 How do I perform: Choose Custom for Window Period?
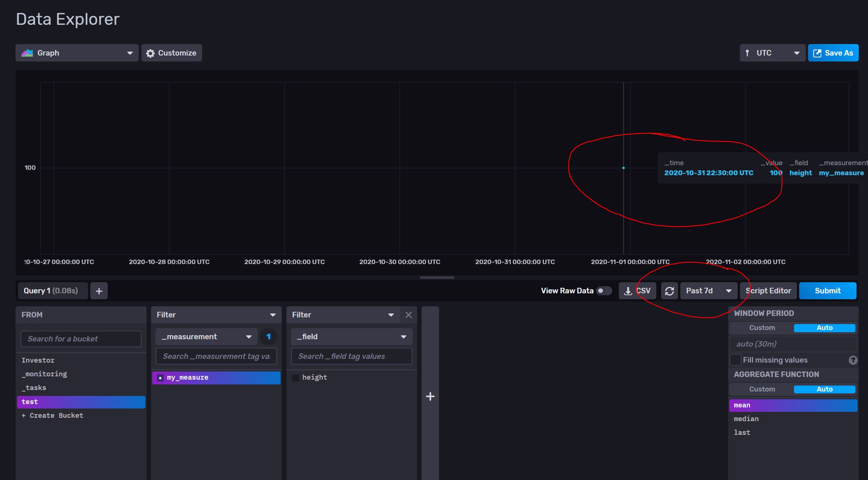[x=762, y=328]
